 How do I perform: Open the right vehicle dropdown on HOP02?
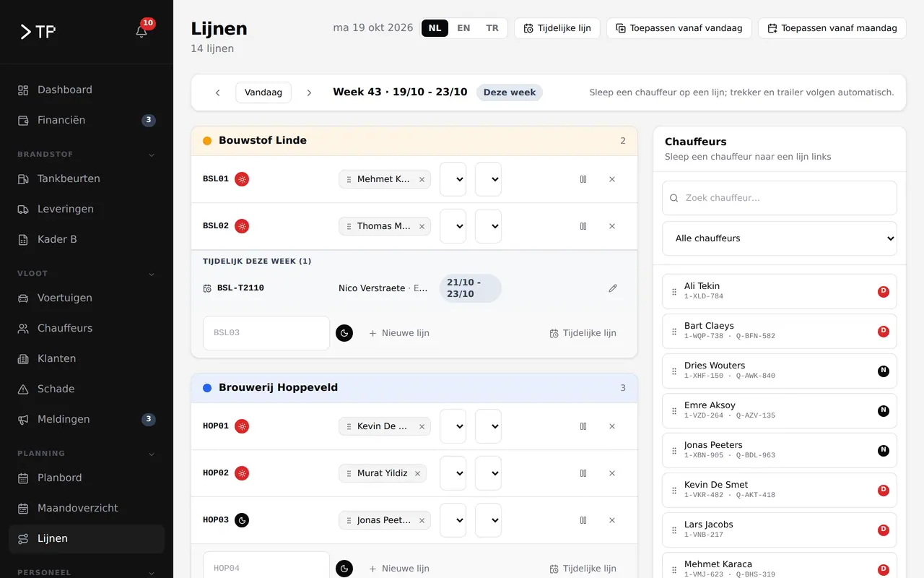pos(488,473)
